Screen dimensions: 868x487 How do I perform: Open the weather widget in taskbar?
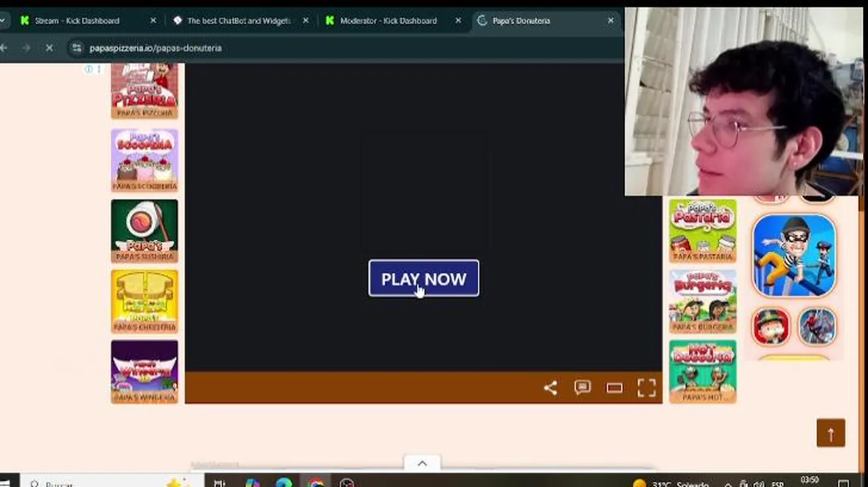(x=671, y=484)
